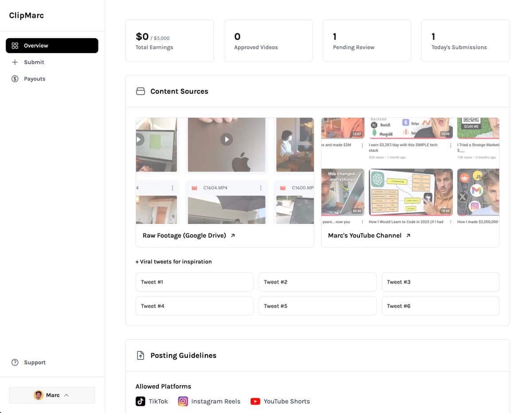Open the social media icons video thumbnail
The width and height of the screenshot is (532, 413).
pos(478,192)
